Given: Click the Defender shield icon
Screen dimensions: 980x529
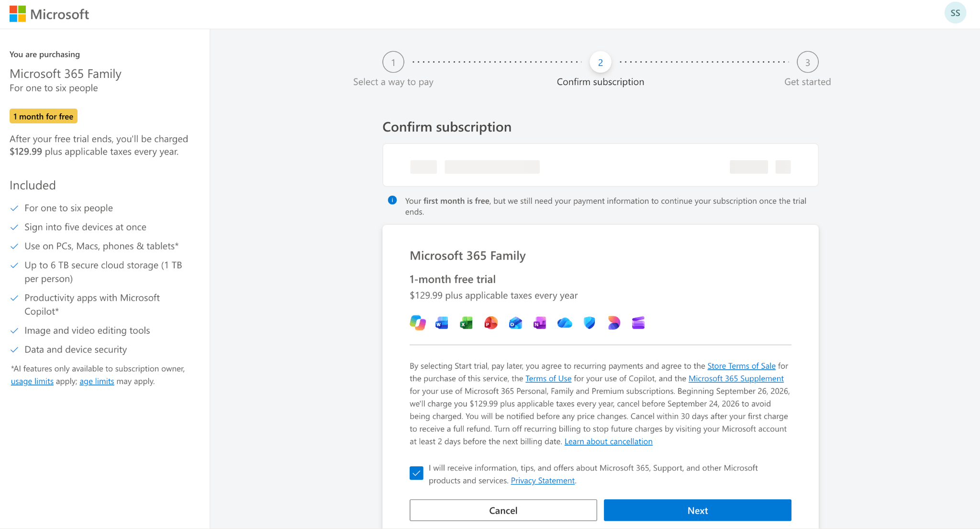Looking at the screenshot, I should click(x=590, y=323).
